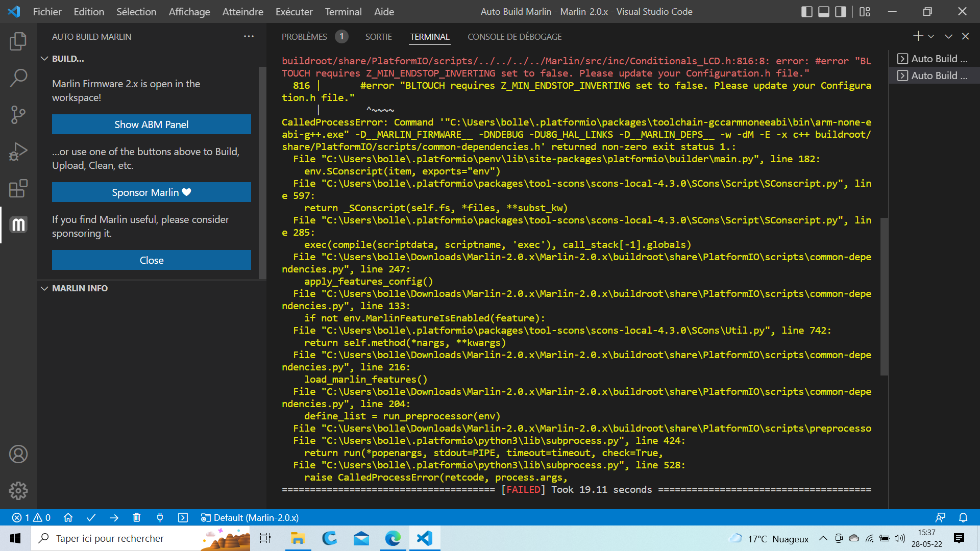Open Run and Debug view
The image size is (980, 551).
[18, 152]
